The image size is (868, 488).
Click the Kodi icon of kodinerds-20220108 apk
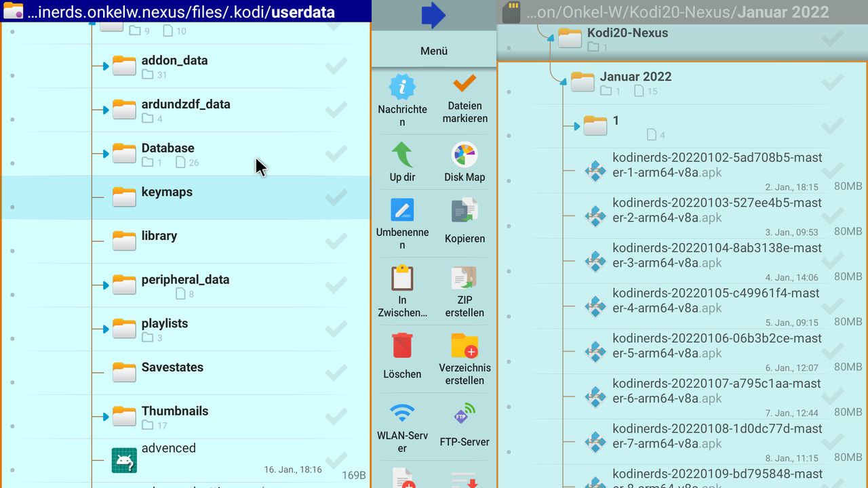click(595, 443)
